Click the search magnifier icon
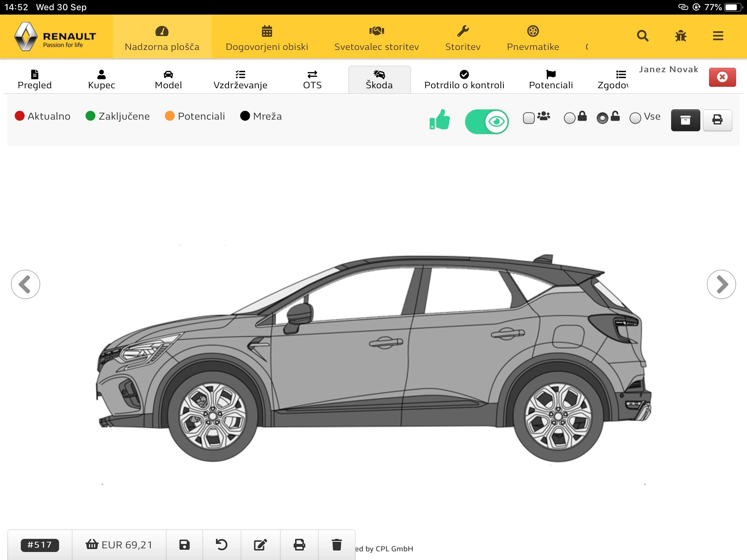This screenshot has width=747, height=560. tap(642, 36)
